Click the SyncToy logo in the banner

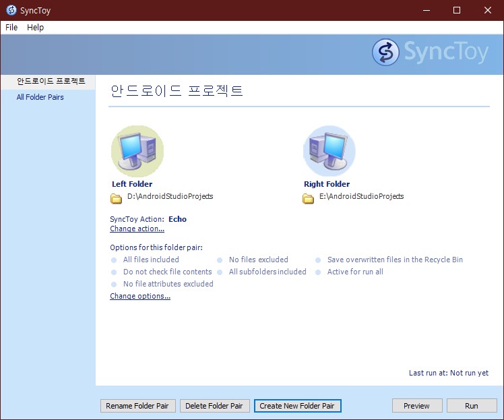coord(430,53)
